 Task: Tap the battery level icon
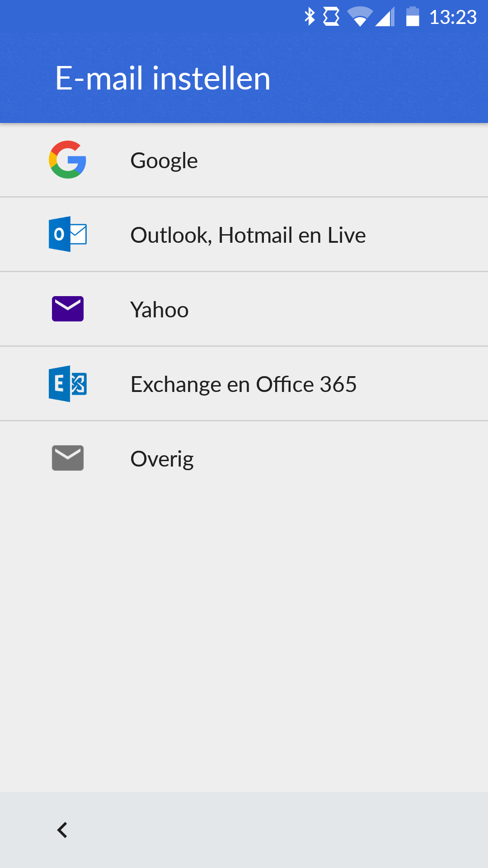coord(413,17)
